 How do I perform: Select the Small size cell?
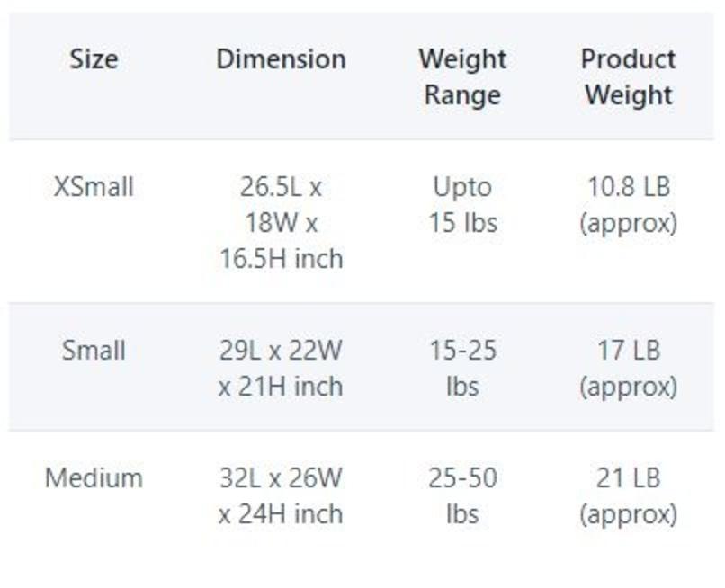[x=94, y=350]
